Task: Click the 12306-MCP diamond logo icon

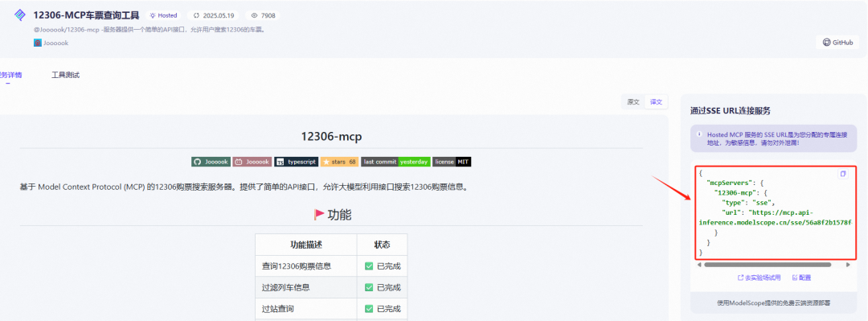Action: coord(20,15)
